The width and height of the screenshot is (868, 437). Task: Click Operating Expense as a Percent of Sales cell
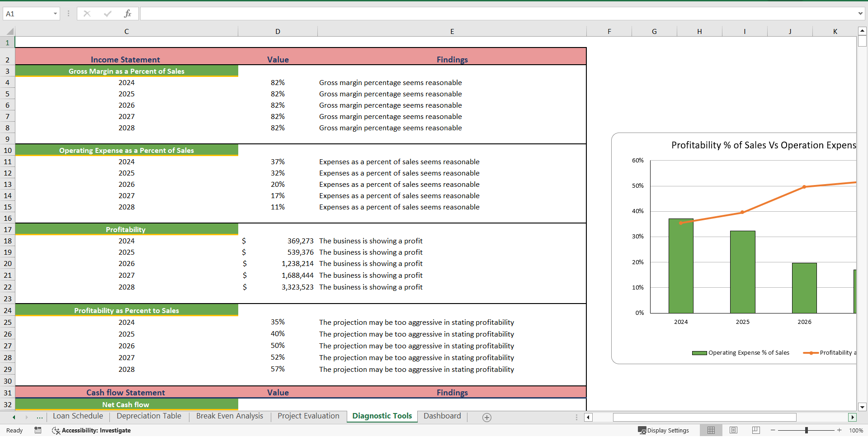[127, 150]
